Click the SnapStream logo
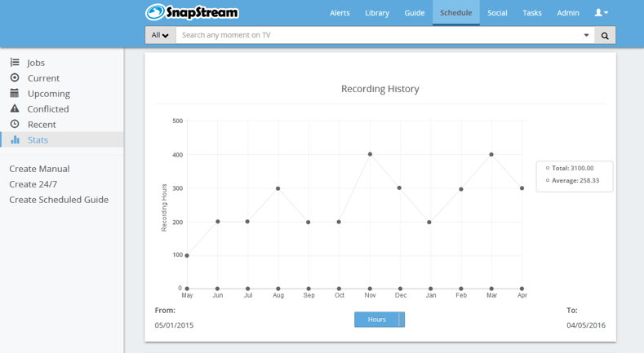Image resolution: width=644 pixels, height=353 pixels. point(192,12)
